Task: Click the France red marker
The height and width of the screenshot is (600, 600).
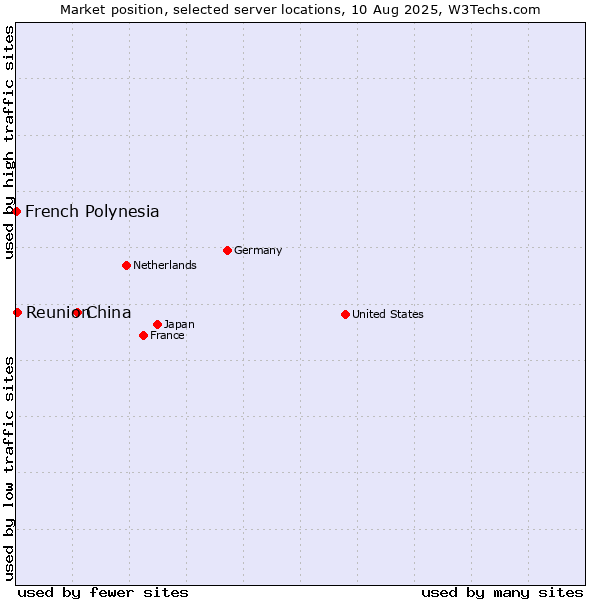Action: tap(143, 336)
